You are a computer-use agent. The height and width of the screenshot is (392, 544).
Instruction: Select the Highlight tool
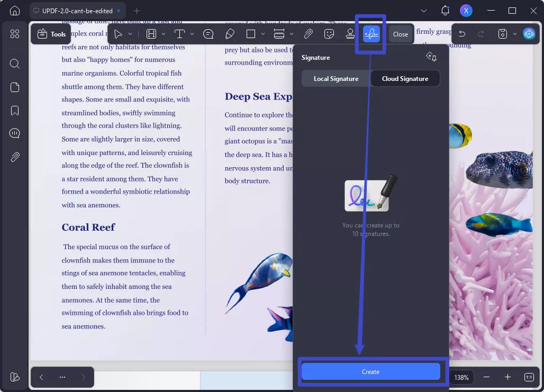tap(151, 34)
